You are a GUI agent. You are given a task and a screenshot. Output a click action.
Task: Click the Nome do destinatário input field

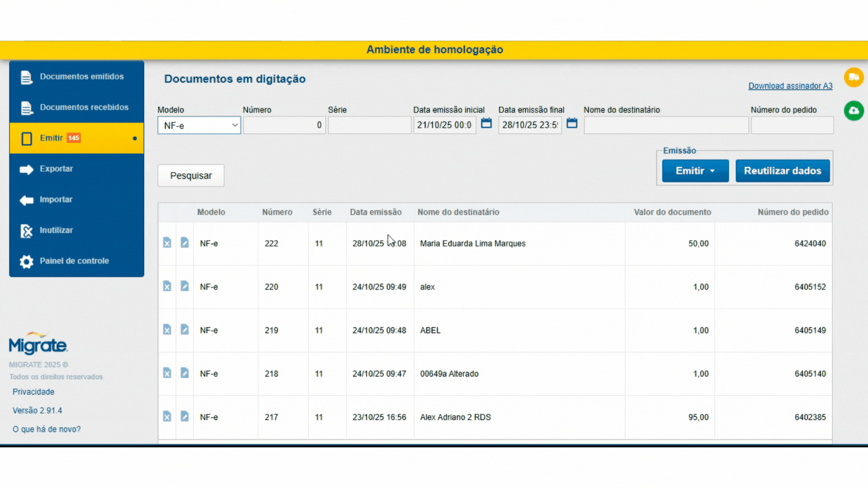tap(665, 125)
